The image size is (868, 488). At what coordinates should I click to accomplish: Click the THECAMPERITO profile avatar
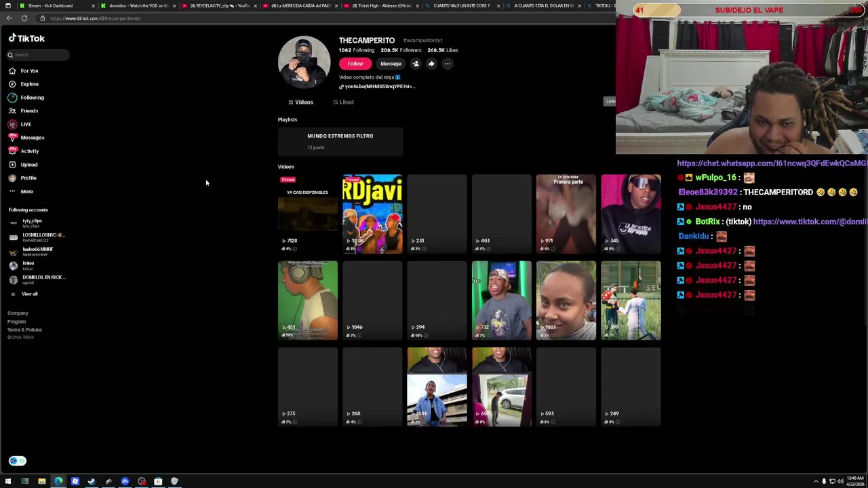tap(304, 62)
